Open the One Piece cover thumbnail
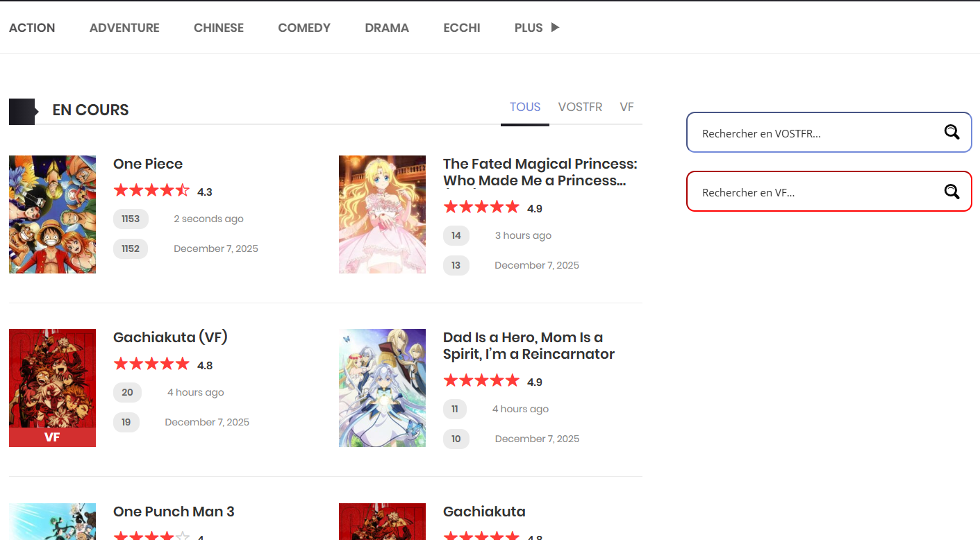This screenshot has height=540, width=980. (x=52, y=214)
